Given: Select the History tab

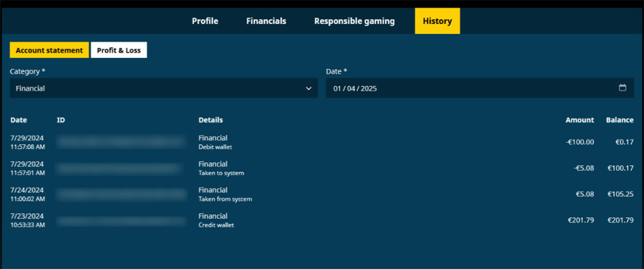Looking at the screenshot, I should click(437, 21).
